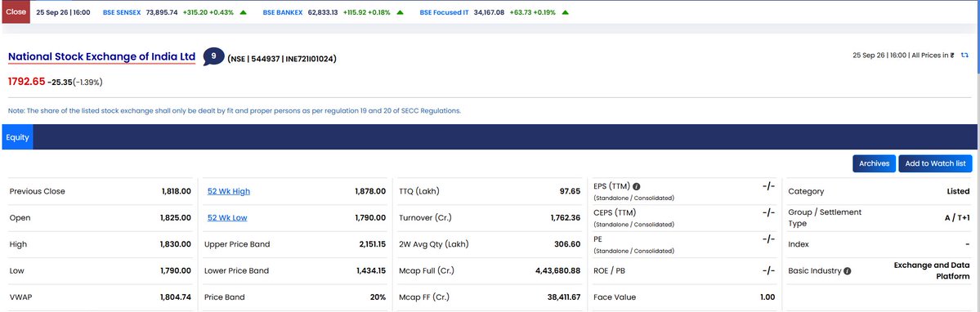Click the All Prices in ₹ label
The width and height of the screenshot is (980, 312).
[933, 56]
